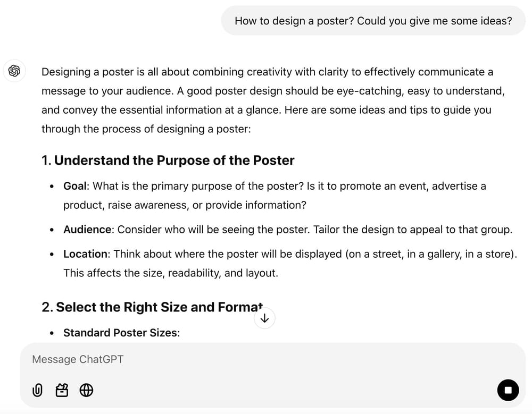Screen dimensions: 532x414
Task: Enable web search via the globe toggle
Action: 86,390
